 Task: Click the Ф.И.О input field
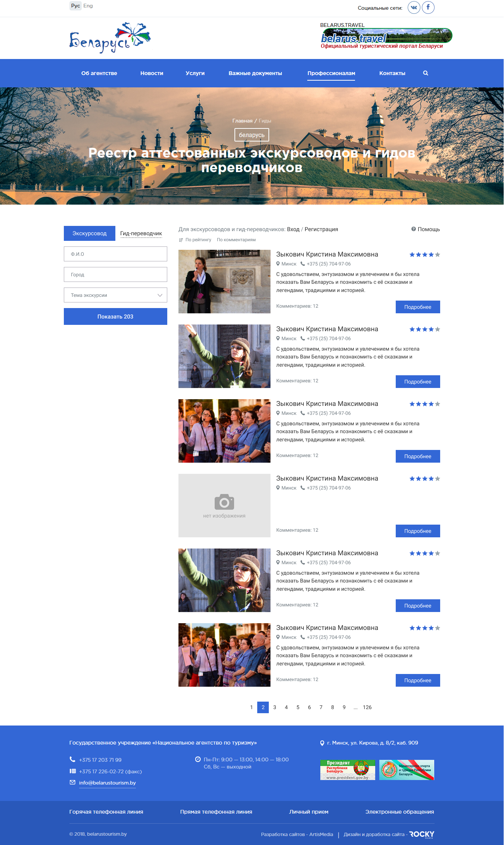tap(115, 254)
